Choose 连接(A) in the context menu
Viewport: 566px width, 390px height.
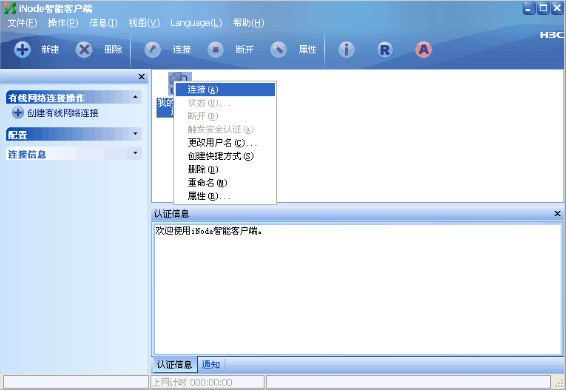coord(225,90)
